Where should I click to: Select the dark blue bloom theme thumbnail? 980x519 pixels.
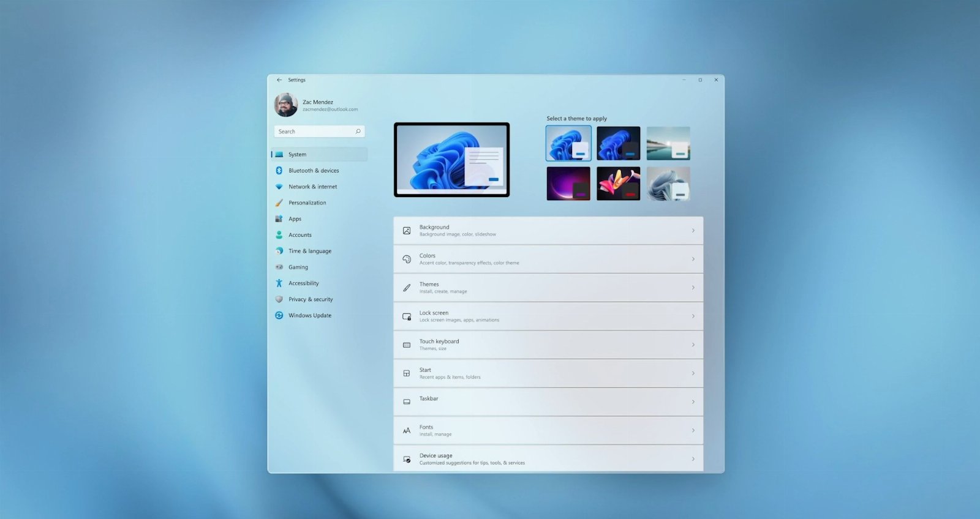click(618, 143)
